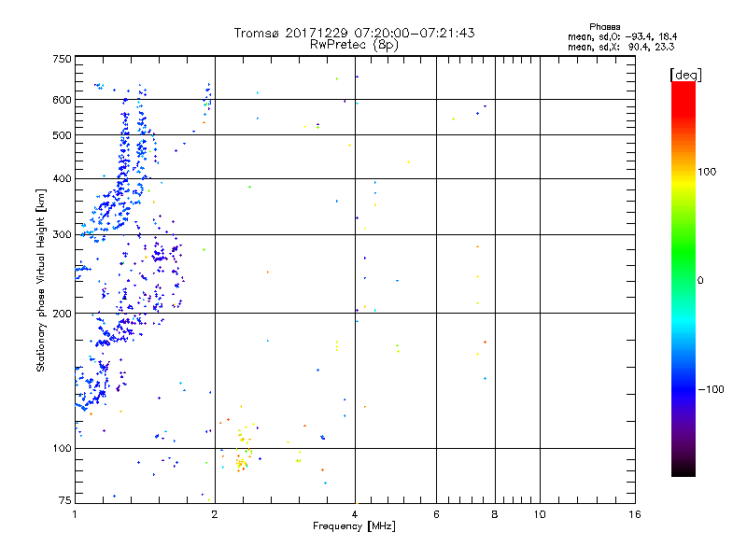Click the y-axis tick label '600'
747x560 pixels.
pos(63,100)
